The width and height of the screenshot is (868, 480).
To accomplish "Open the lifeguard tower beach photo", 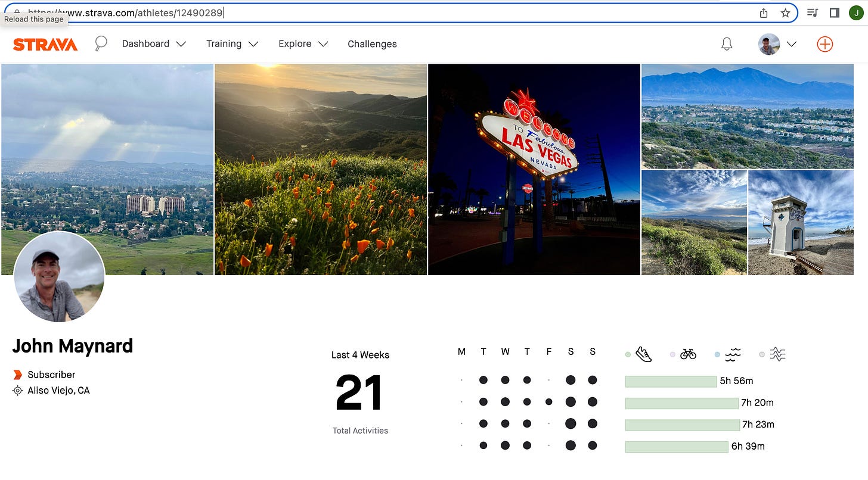I will pos(801,223).
